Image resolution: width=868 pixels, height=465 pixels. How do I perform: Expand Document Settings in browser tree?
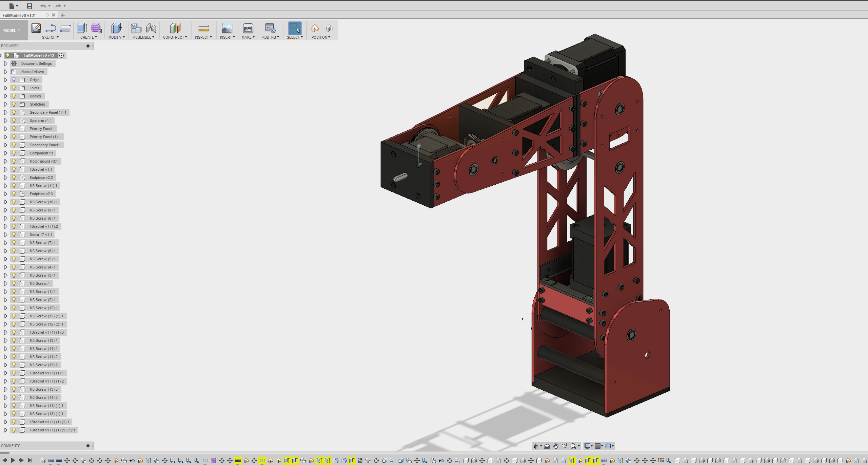point(5,63)
